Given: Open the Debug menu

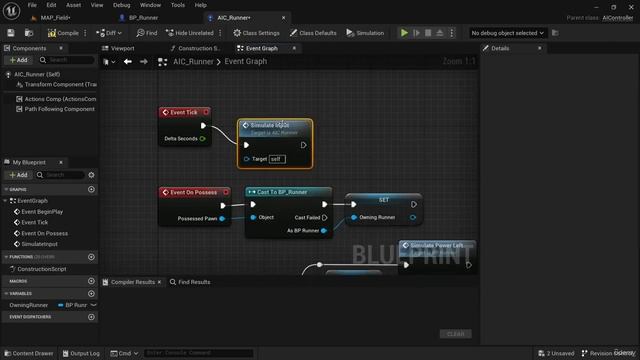Looking at the screenshot, I should pos(121,5).
